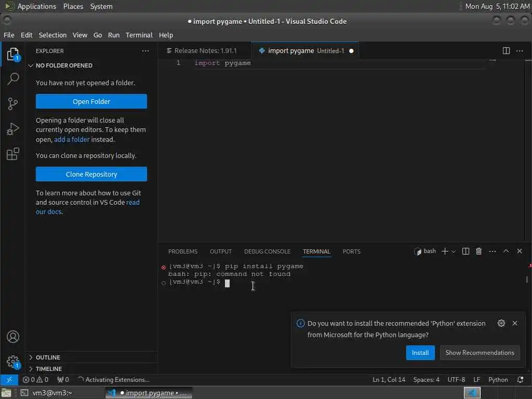
Task: Open the Help menu
Action: pyautogui.click(x=166, y=35)
